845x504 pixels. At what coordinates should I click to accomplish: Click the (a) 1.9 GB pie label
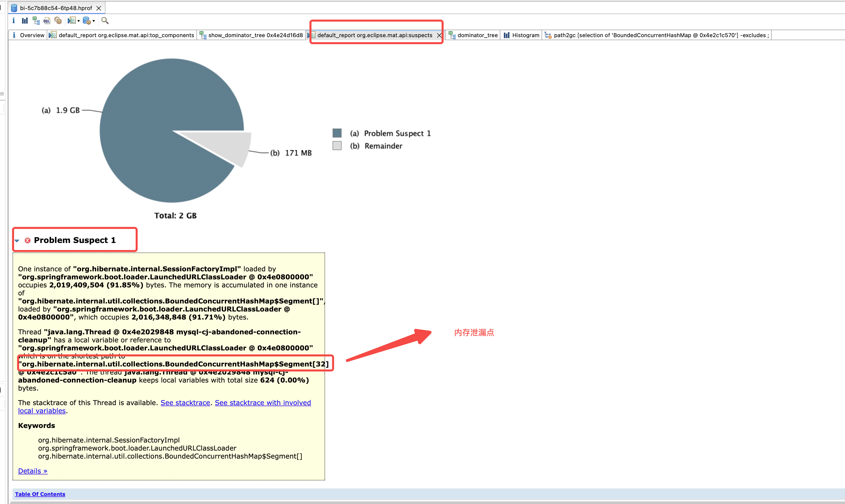61,110
